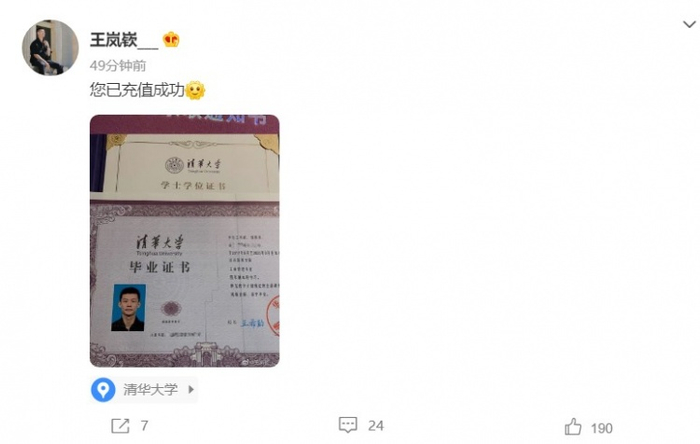Click the smiley emoji after 您已充值成功
Viewport: 700px width, 444px height.
click(x=195, y=91)
